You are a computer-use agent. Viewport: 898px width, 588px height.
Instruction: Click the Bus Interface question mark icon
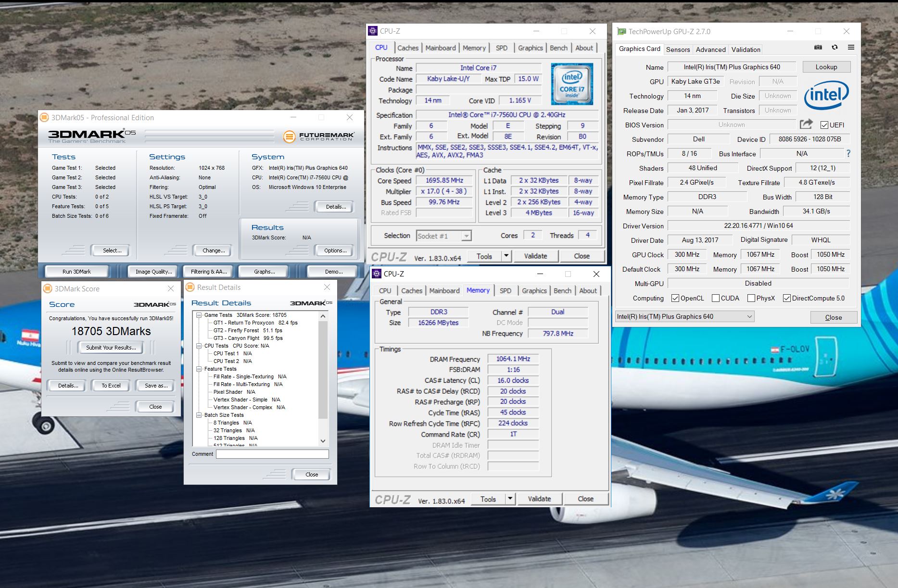coord(848,153)
